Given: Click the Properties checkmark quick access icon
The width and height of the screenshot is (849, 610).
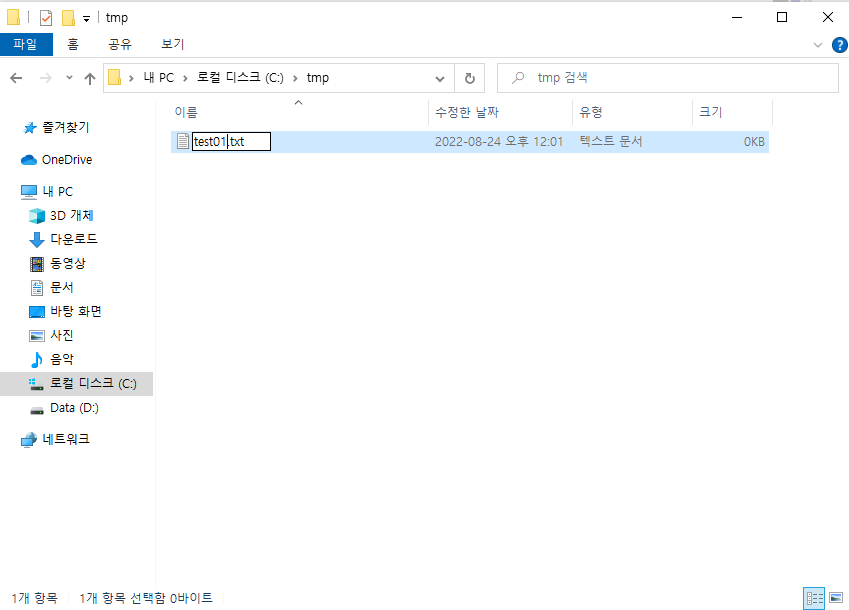Looking at the screenshot, I should (46, 18).
